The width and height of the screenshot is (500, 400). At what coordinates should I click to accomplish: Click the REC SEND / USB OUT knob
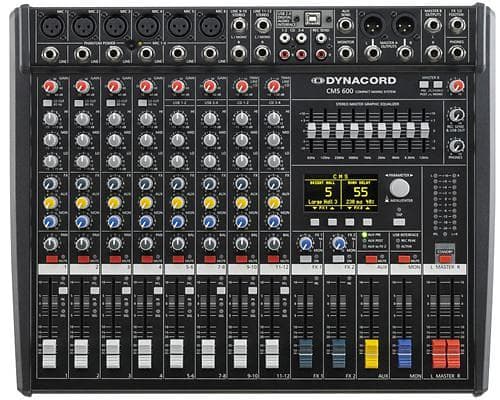point(457,115)
